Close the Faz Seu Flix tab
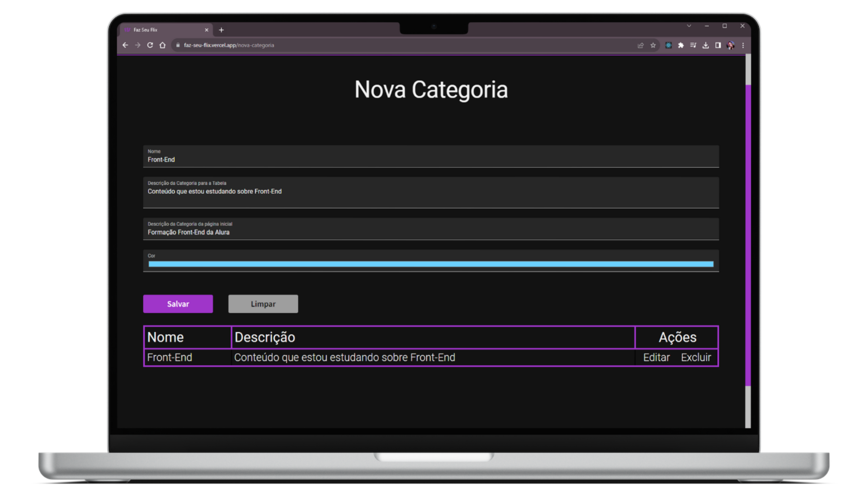This screenshot has height=488, width=868. 207,30
